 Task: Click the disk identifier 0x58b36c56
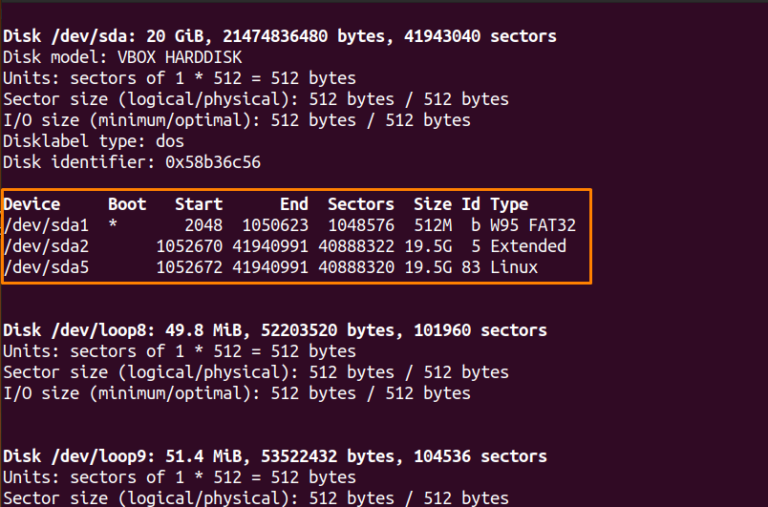point(213,162)
